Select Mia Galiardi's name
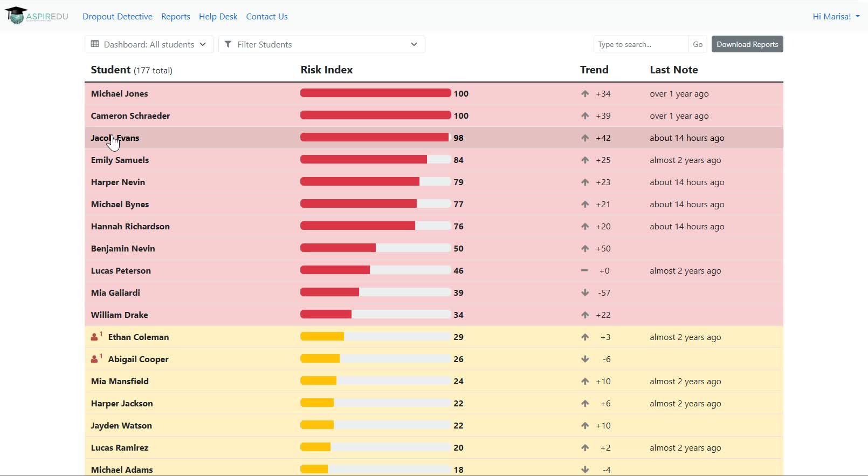 tap(115, 293)
